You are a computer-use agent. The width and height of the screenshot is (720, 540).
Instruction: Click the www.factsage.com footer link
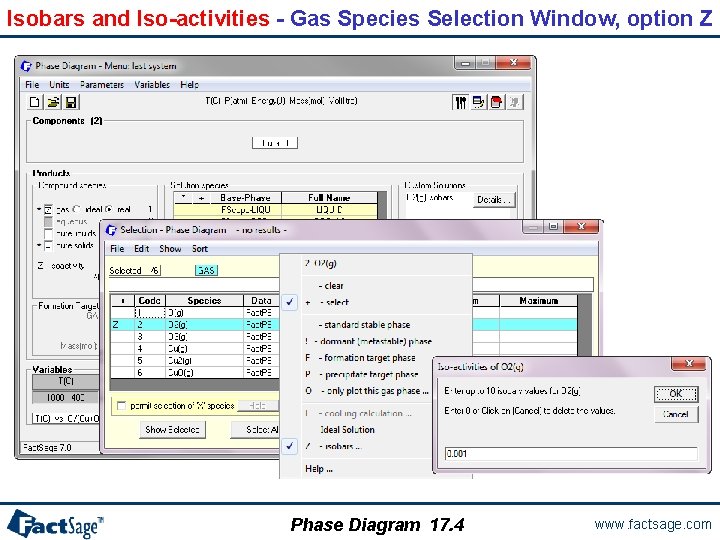pos(652,524)
